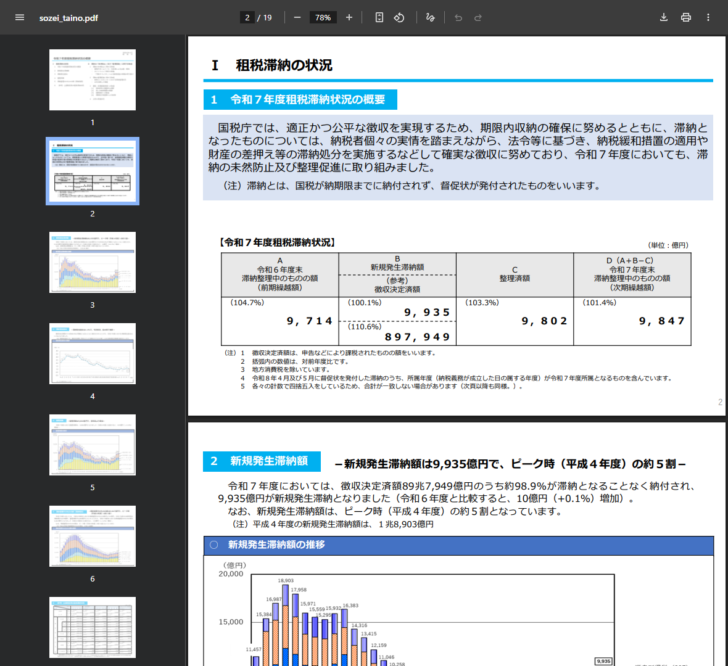Open page 3 thumbnail
728x666 pixels.
[92, 262]
